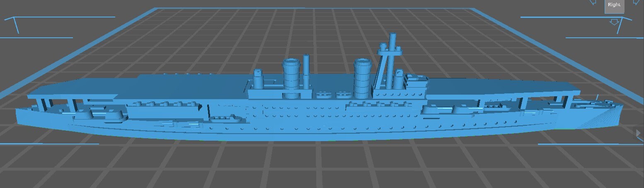Click the Right face of view cube

coord(614,6)
